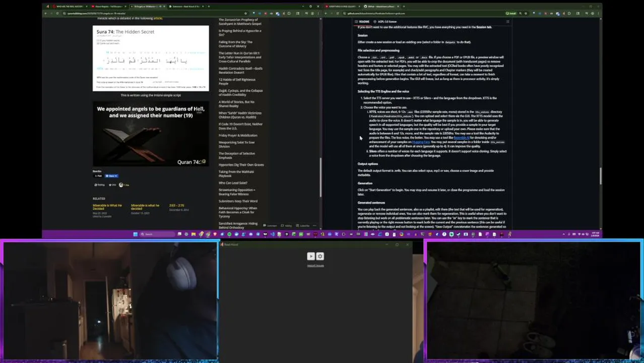Start playback in the Read Aloud popup
This screenshot has height=363, width=644.
click(x=311, y=256)
